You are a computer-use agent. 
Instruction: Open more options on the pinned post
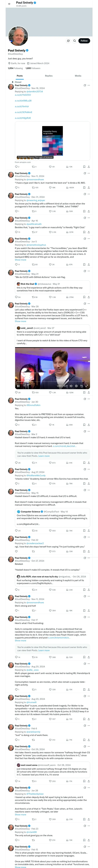click(x=89, y=85)
